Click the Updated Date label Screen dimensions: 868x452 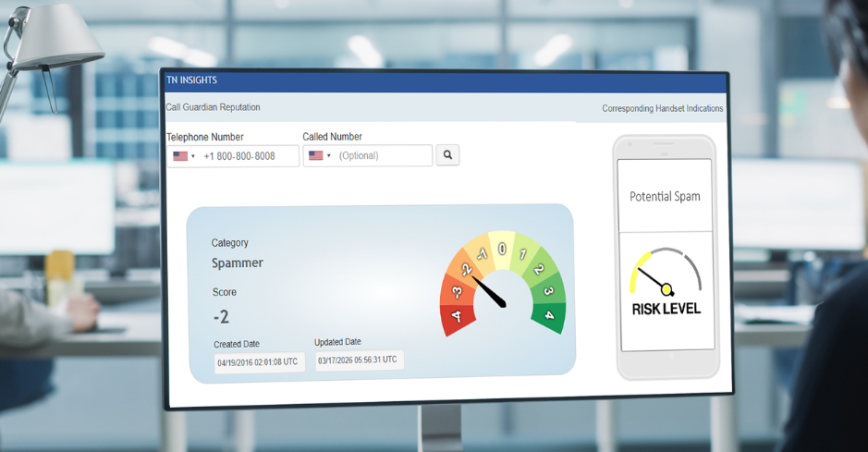(x=337, y=342)
